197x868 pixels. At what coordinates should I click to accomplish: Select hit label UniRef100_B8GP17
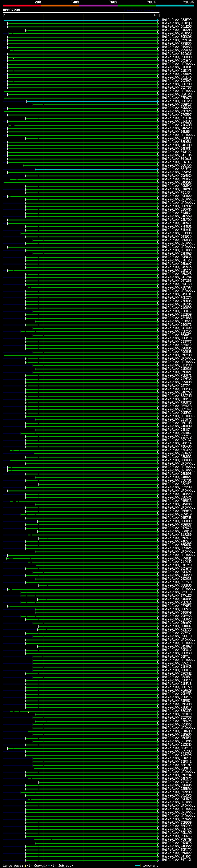click(176, 104)
